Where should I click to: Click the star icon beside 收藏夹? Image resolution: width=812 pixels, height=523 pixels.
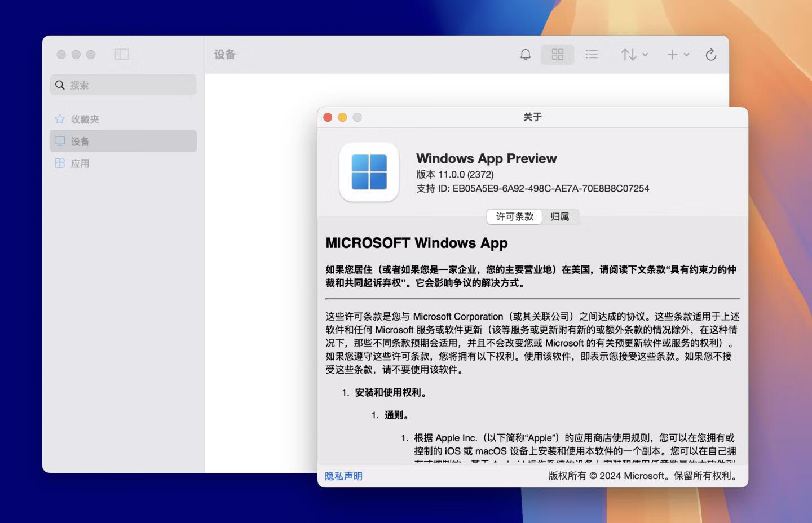pos(60,119)
